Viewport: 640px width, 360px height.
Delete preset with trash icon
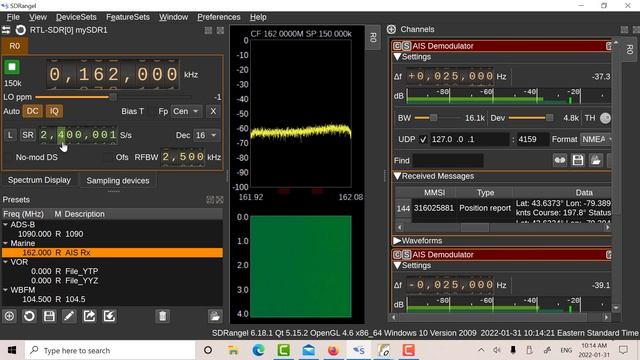[x=162, y=316]
